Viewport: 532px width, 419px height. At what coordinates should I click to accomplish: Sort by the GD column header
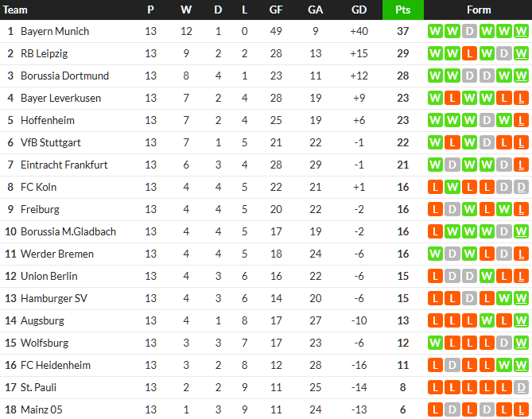click(359, 10)
